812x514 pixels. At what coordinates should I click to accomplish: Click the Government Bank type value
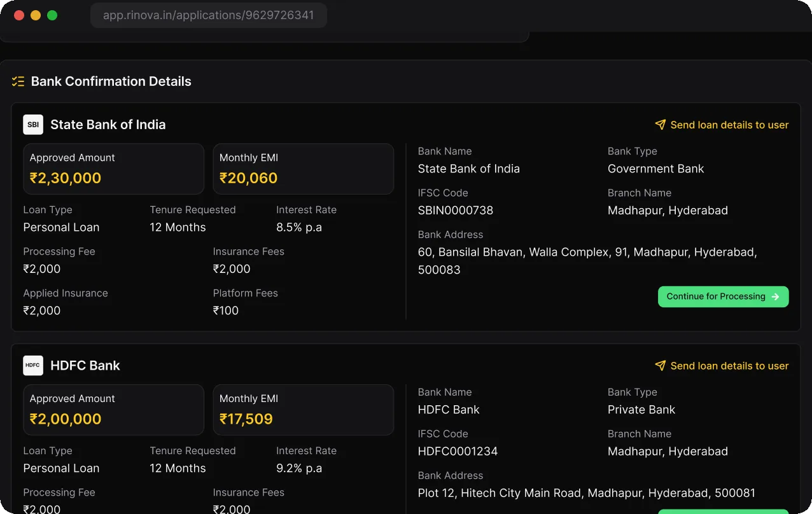[x=656, y=169]
